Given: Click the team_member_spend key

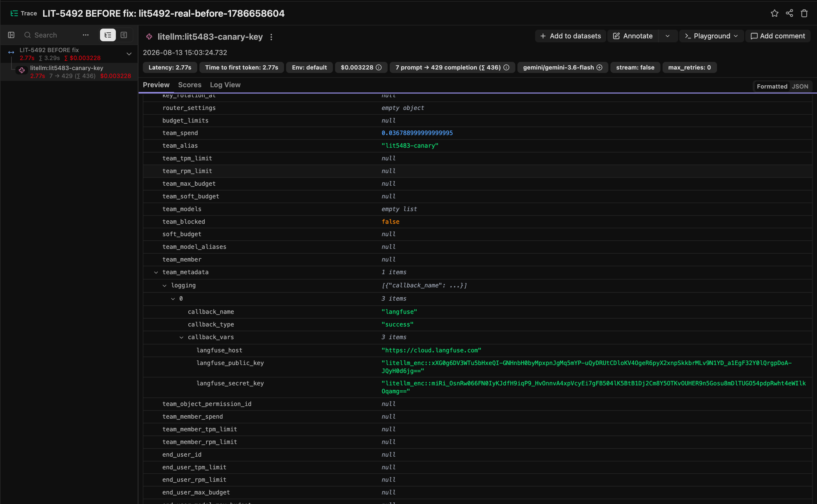Looking at the screenshot, I should pos(193,417).
